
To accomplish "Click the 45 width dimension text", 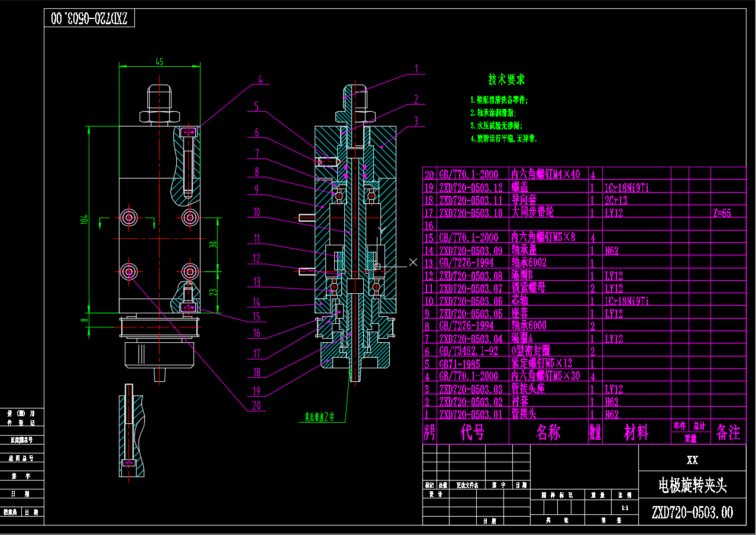I will pos(159,61).
